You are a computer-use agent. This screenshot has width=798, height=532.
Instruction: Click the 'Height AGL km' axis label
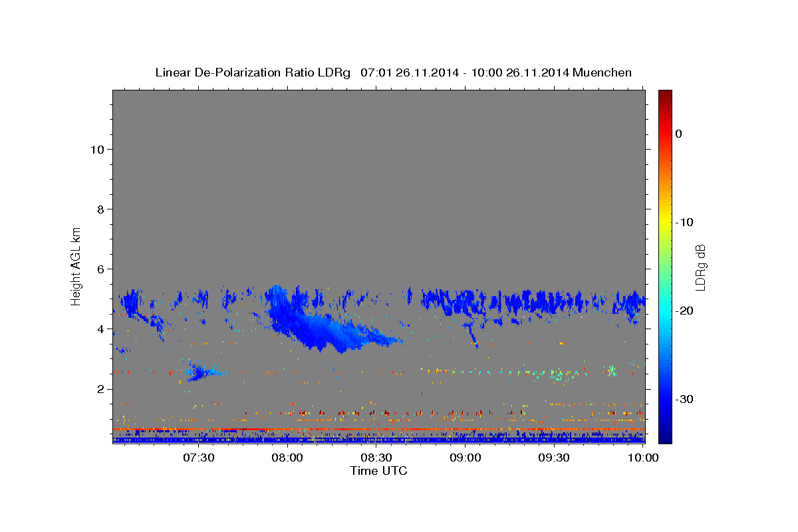76,266
